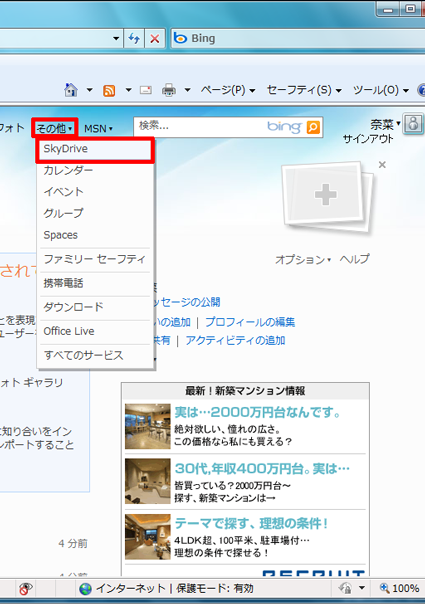This screenshot has height=604, width=425.
Task: Select Office Live from the menu
Action: pyautogui.click(x=95, y=331)
